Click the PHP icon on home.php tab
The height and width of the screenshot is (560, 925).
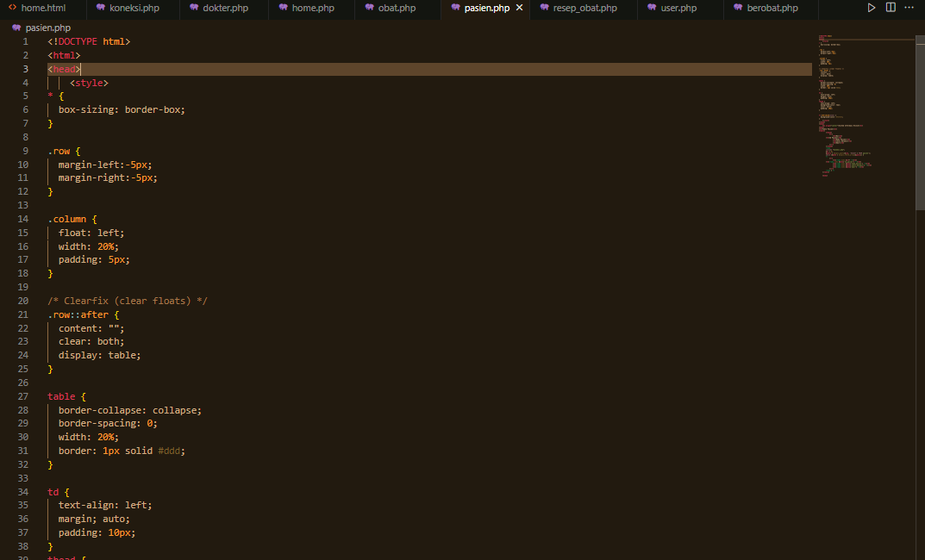(283, 8)
